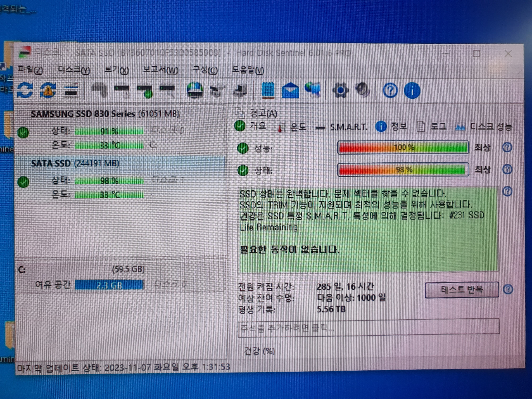
Task: Click the refresh with warning triangle icon
Action: click(x=48, y=90)
